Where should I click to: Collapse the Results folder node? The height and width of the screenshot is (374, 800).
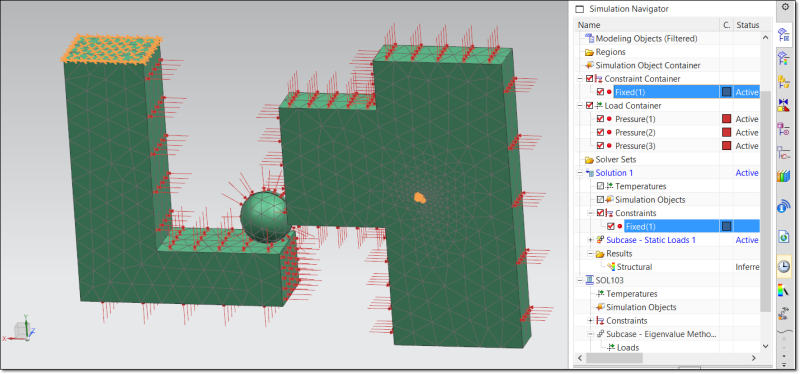591,254
